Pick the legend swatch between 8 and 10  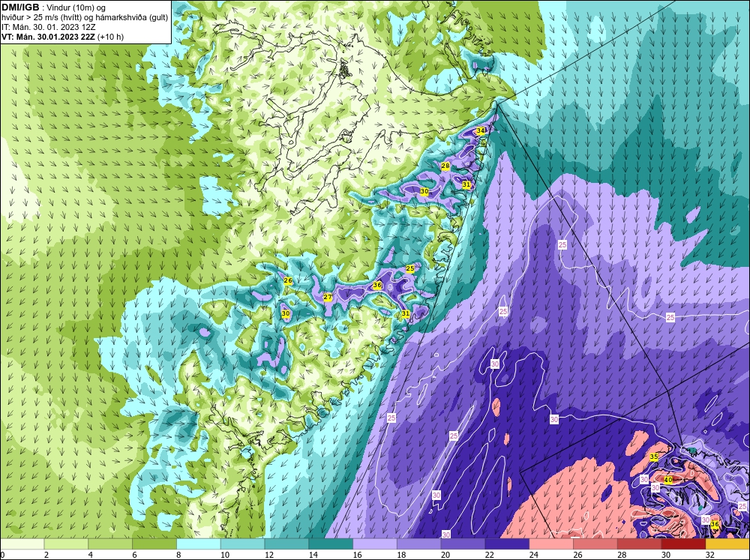(x=199, y=544)
